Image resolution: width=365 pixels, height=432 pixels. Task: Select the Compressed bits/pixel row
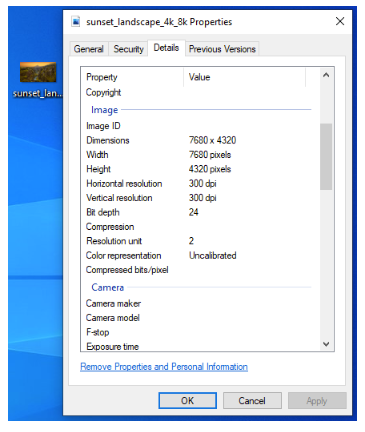(x=127, y=270)
